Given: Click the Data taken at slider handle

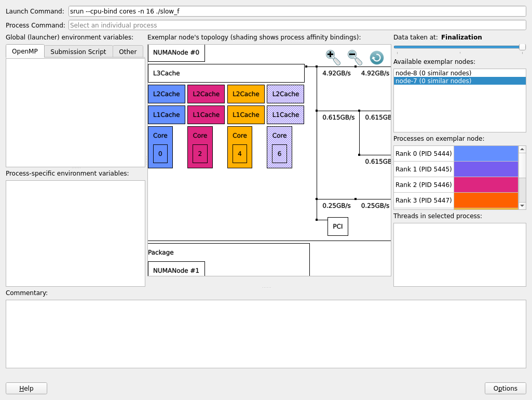Looking at the screenshot, I should point(522,47).
